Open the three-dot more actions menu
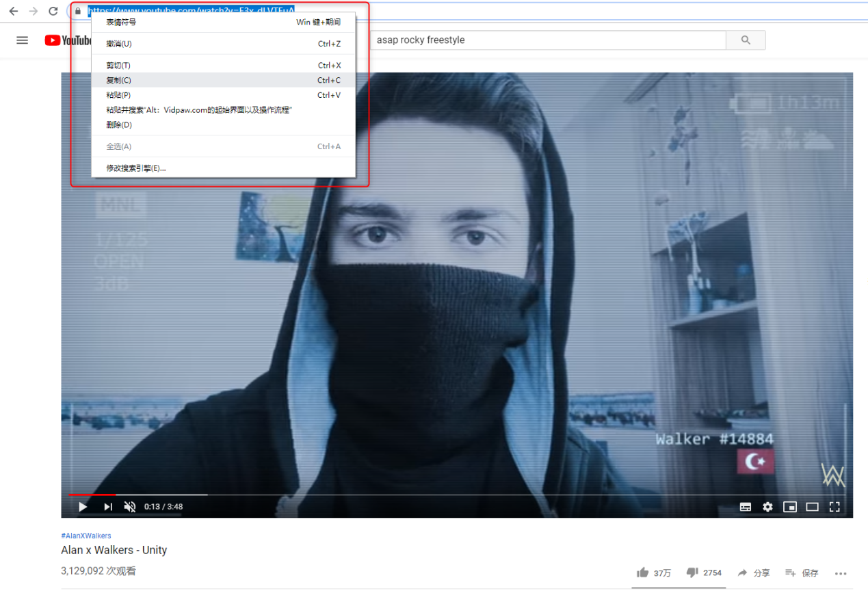Screen dimensions: 868x591 pyautogui.click(x=841, y=573)
